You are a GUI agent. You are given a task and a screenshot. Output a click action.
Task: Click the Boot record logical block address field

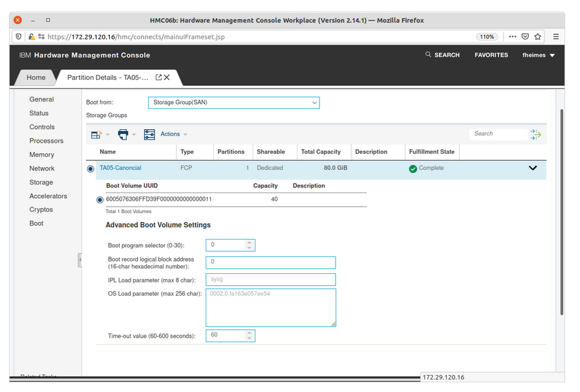click(x=270, y=262)
